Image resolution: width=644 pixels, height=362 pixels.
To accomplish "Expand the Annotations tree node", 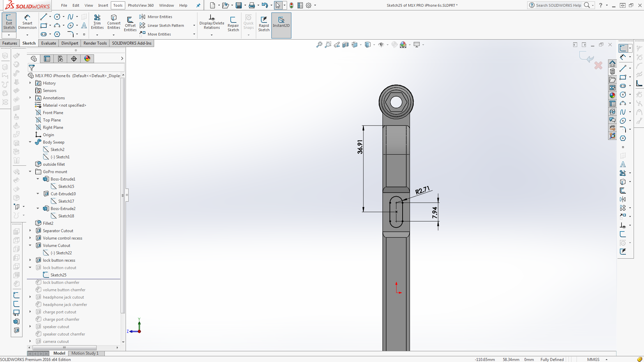I will pyautogui.click(x=30, y=98).
